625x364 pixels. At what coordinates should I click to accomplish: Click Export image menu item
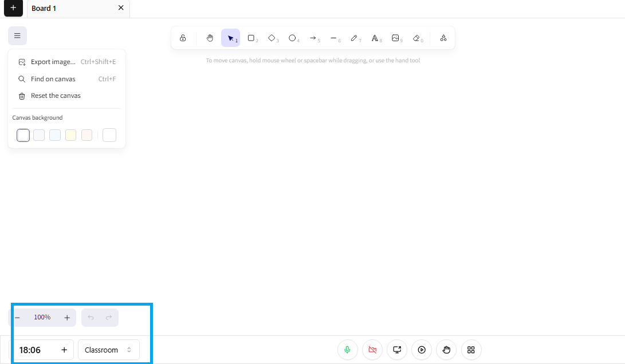point(53,62)
